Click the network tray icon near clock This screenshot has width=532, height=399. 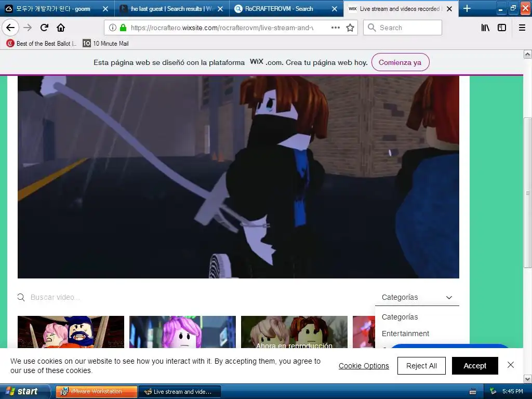click(494, 391)
